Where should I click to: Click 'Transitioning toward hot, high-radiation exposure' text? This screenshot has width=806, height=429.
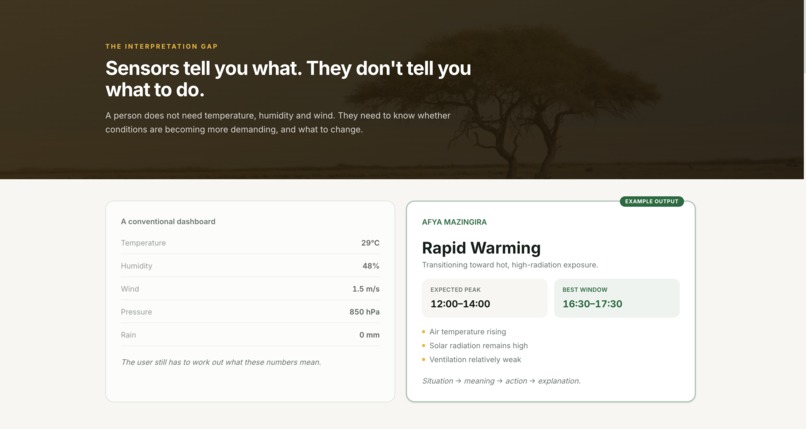[510, 265]
